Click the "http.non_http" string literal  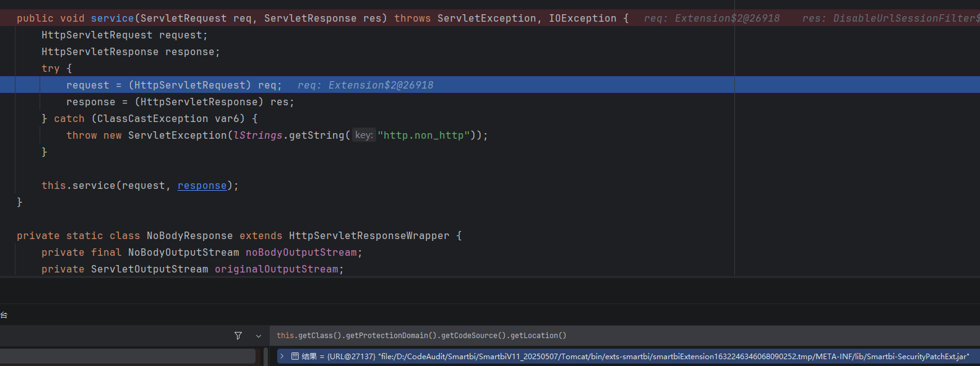(x=423, y=136)
